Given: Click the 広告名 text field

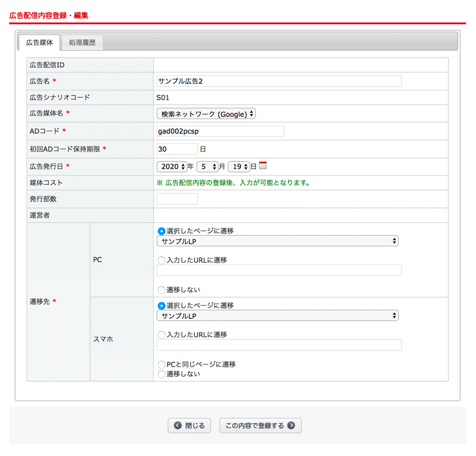Looking at the screenshot, I should (279, 81).
